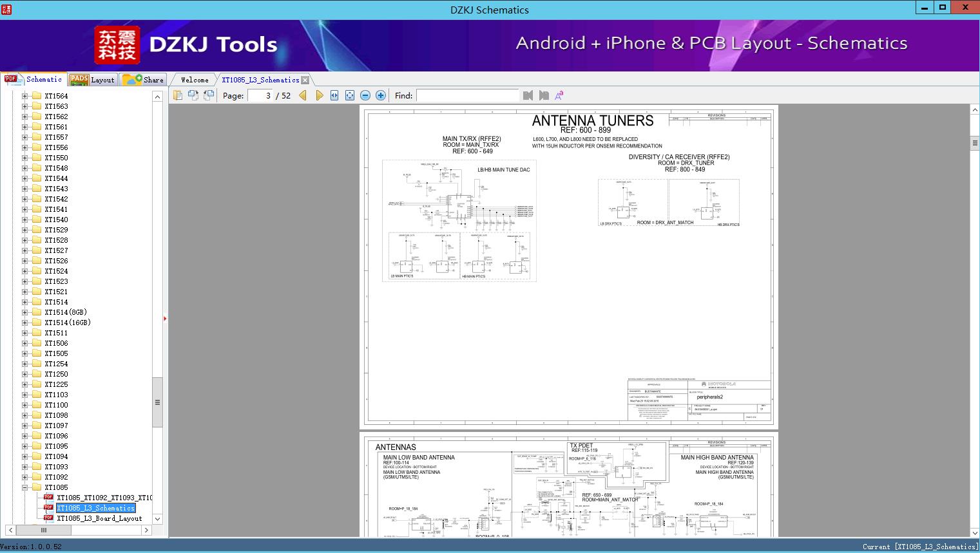Open the Share tab
The height and width of the screenshot is (553, 980).
143,79
